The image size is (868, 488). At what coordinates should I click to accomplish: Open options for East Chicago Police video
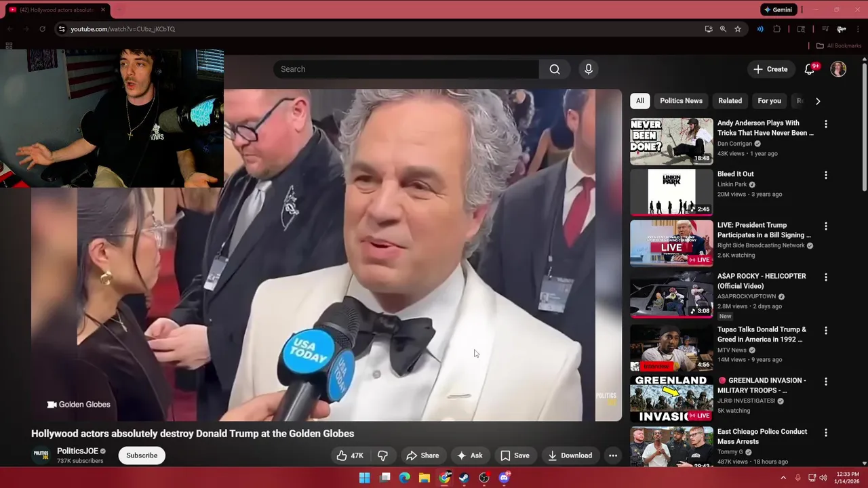(825, 432)
